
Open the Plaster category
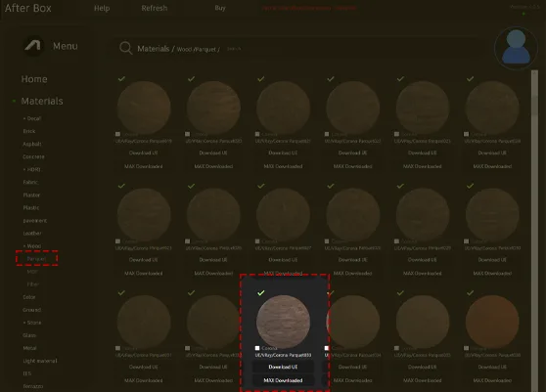[31, 196]
